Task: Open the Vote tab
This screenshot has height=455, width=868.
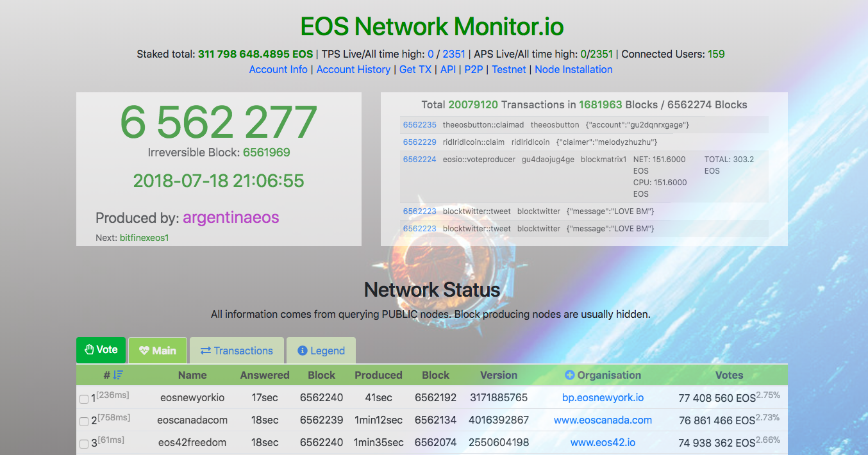Action: pyautogui.click(x=101, y=350)
